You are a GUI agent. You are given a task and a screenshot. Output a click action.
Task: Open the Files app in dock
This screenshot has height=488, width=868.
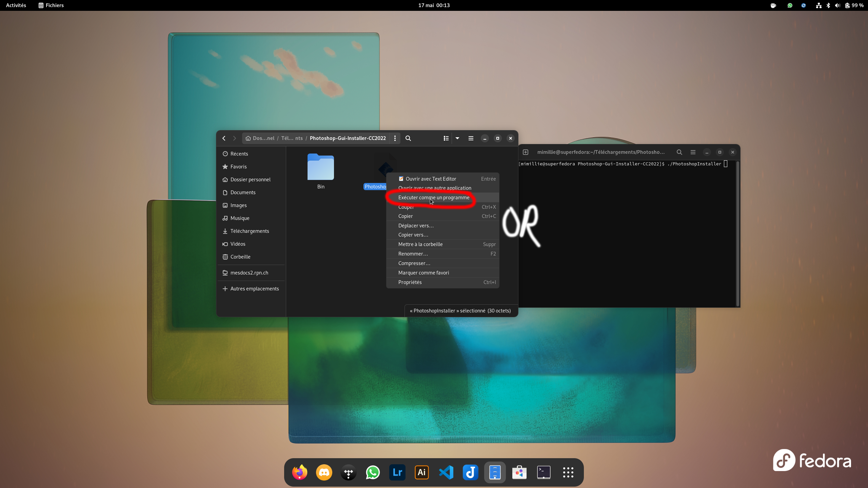coord(495,472)
